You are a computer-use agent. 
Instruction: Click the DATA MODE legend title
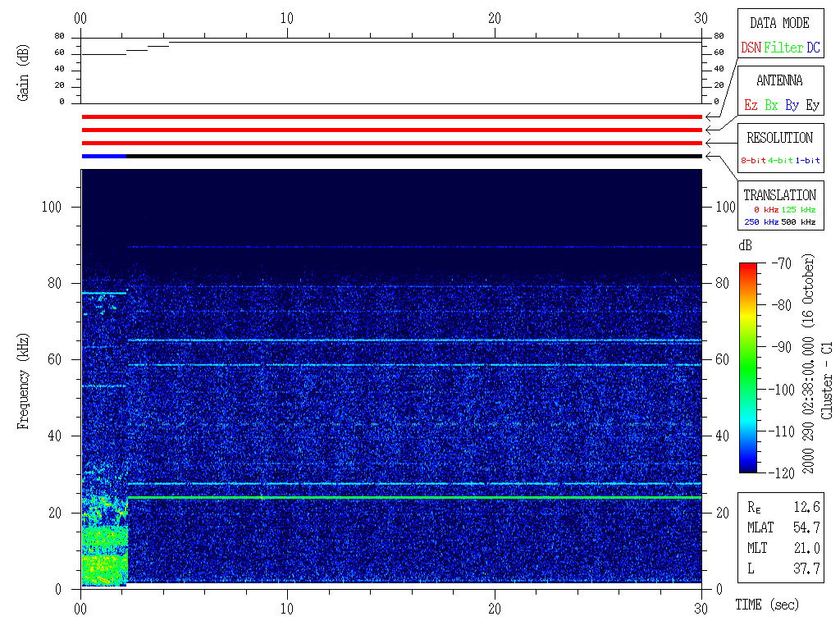(779, 23)
